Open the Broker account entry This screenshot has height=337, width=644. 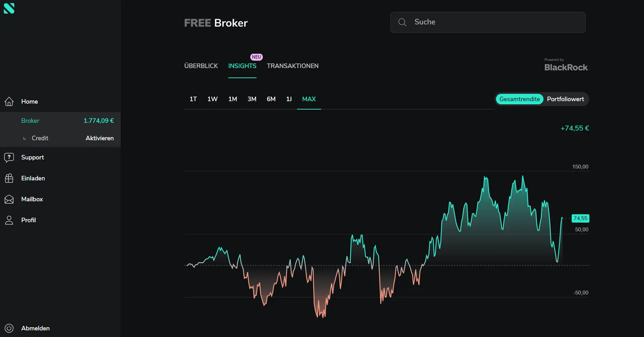coord(30,121)
